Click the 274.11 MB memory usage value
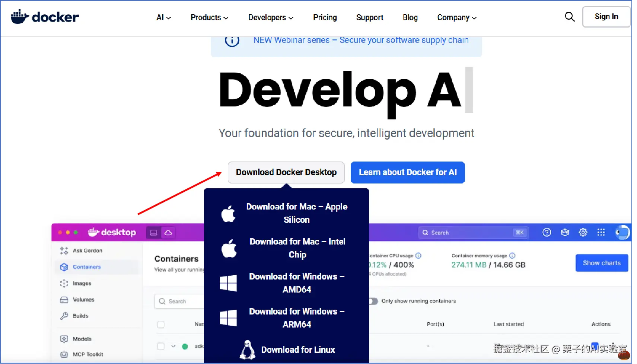 (469, 265)
